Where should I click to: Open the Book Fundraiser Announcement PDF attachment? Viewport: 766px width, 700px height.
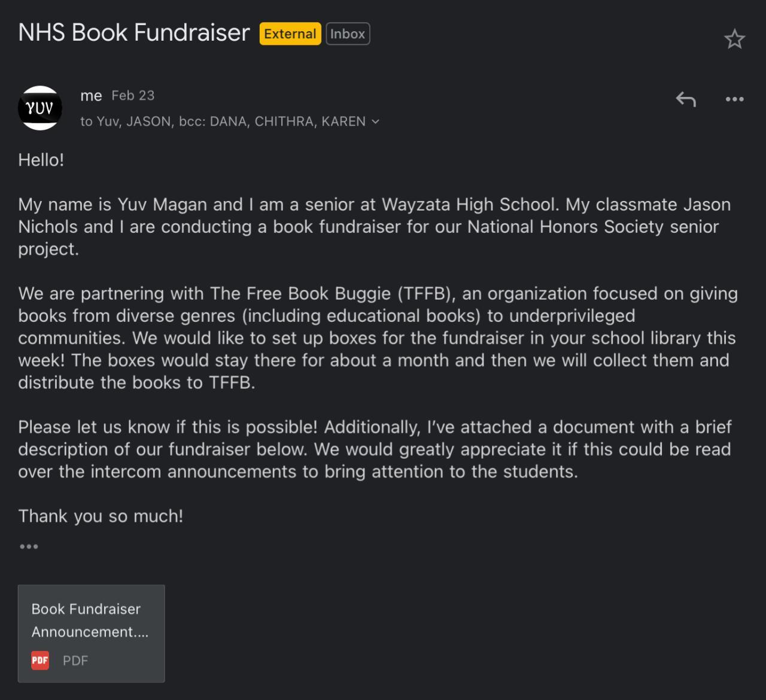pyautogui.click(x=91, y=620)
